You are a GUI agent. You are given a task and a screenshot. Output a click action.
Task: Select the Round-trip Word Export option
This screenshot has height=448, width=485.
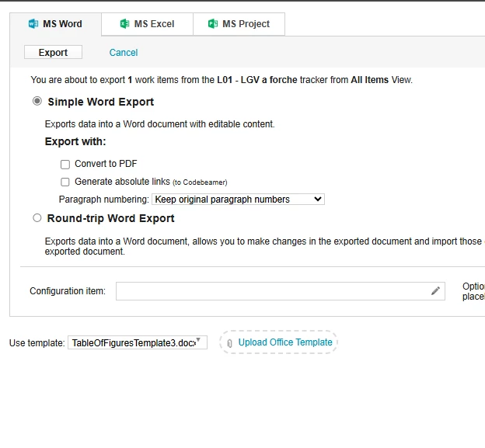(x=37, y=218)
